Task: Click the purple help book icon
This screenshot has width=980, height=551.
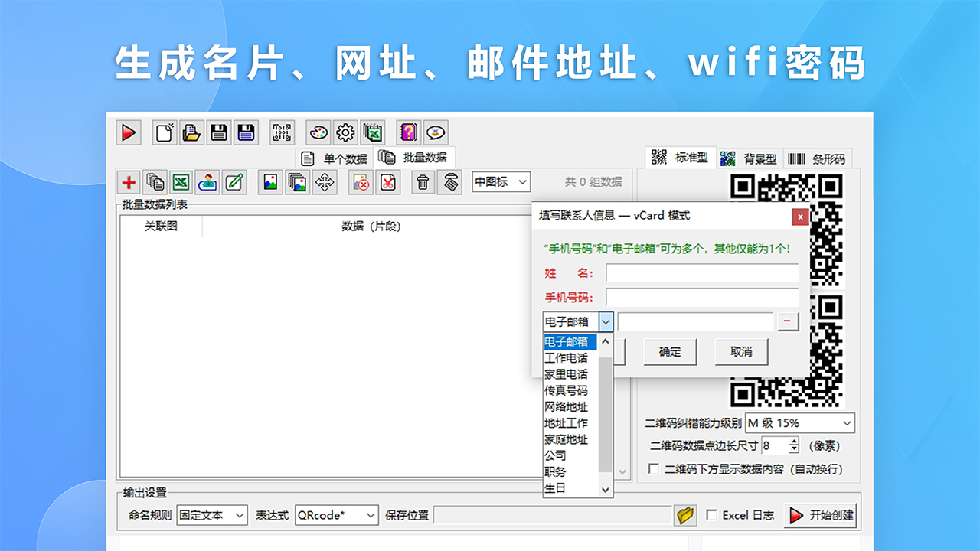Action: point(409,132)
